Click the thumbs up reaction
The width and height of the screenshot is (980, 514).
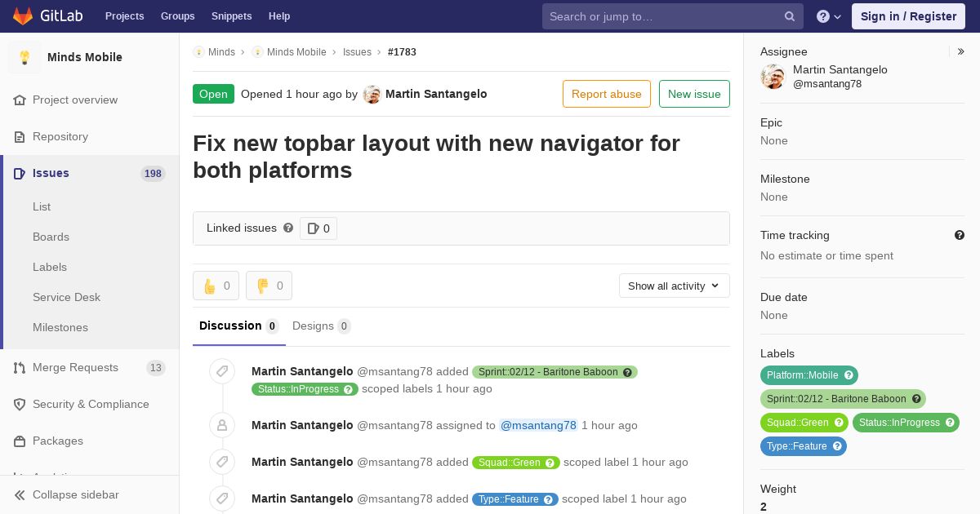[216, 286]
